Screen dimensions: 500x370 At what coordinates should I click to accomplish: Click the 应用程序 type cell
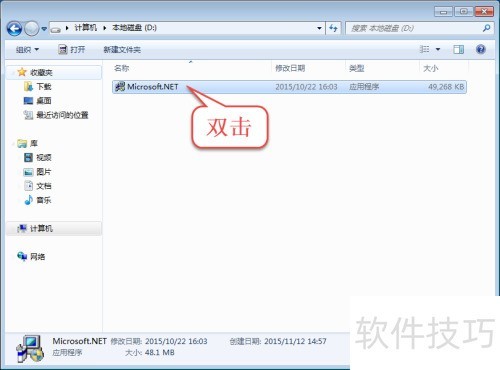pos(364,87)
